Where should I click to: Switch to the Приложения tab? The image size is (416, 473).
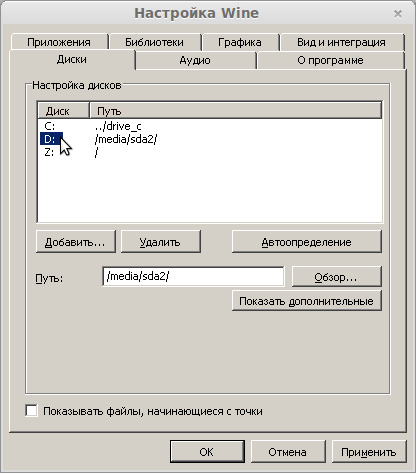[59, 42]
